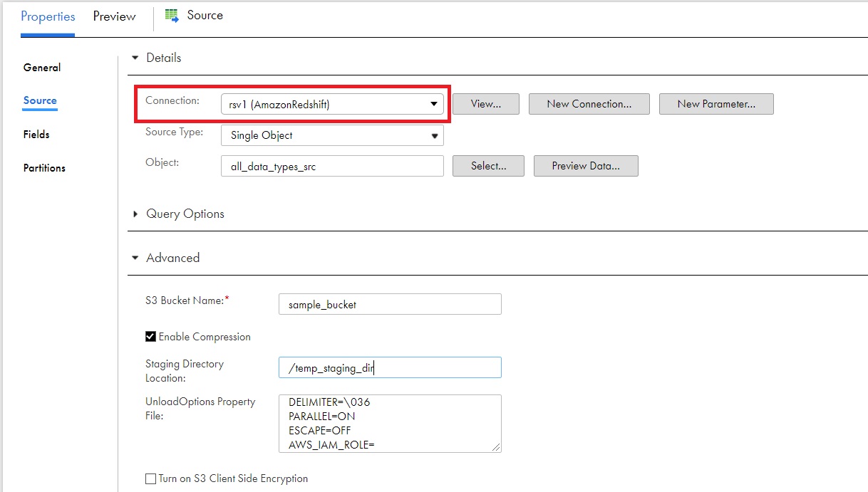Image resolution: width=868 pixels, height=492 pixels.
Task: Switch to the Properties tab
Action: tap(48, 16)
